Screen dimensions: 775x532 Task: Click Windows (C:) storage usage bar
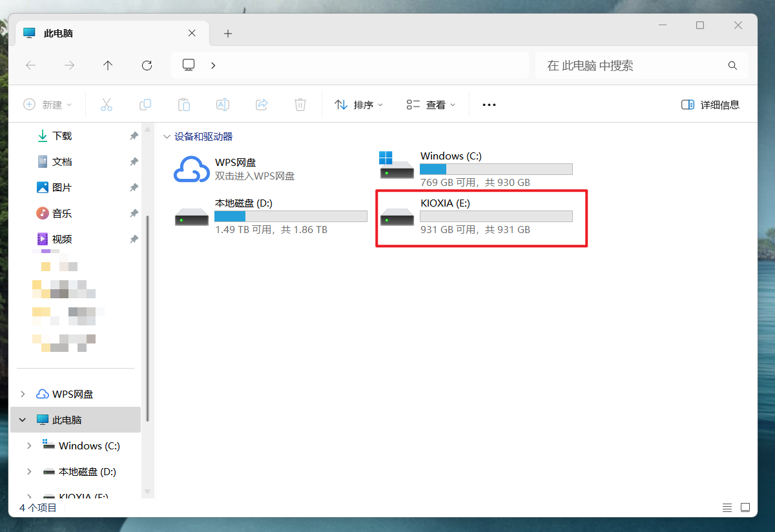(496, 169)
